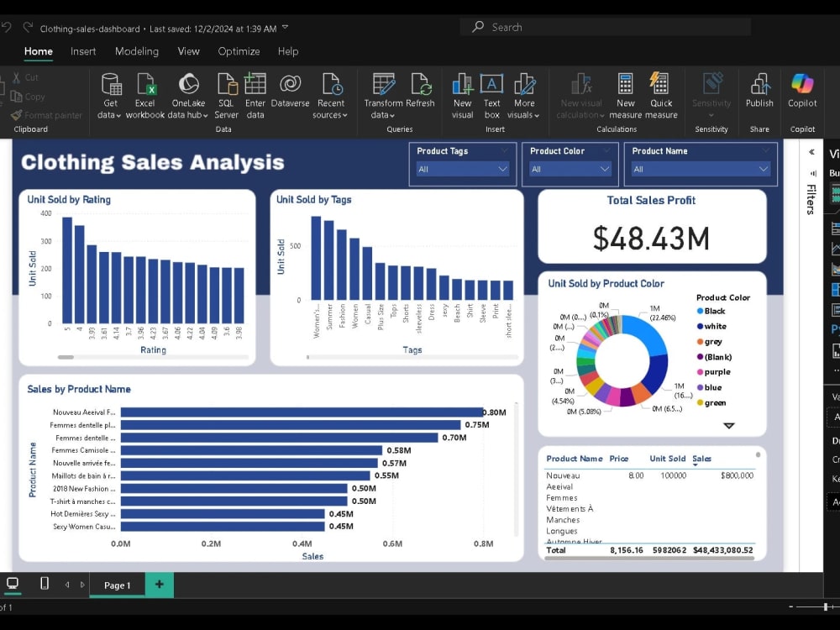Switch to the View tab
The width and height of the screenshot is (840, 630).
point(188,51)
